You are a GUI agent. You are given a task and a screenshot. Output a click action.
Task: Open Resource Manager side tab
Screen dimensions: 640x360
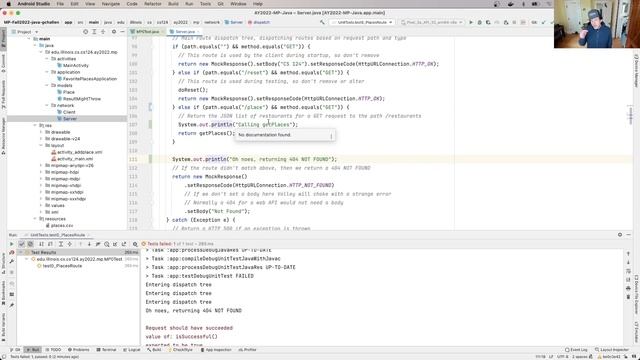3,136
